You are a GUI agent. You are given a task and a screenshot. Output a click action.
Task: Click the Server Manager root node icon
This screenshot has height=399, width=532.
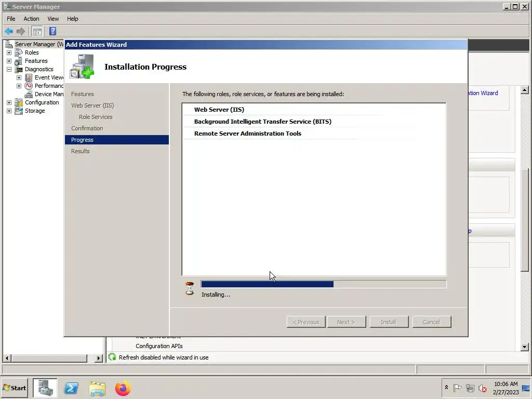(9, 44)
